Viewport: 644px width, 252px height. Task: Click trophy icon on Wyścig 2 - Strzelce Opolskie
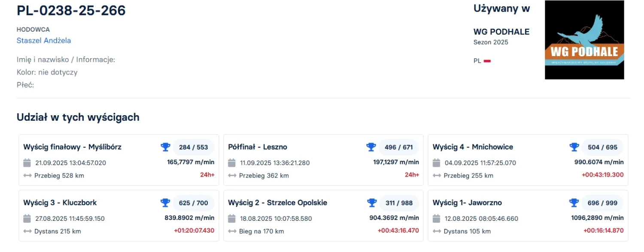(x=371, y=203)
